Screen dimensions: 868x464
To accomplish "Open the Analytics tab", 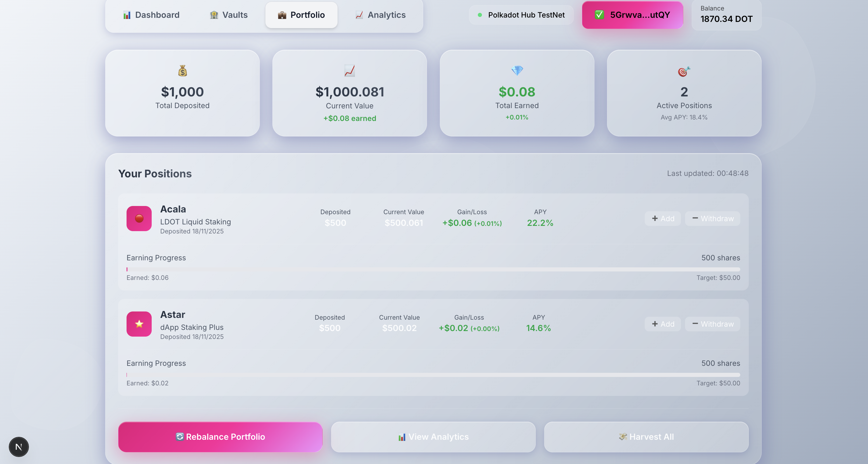I will 380,15.
